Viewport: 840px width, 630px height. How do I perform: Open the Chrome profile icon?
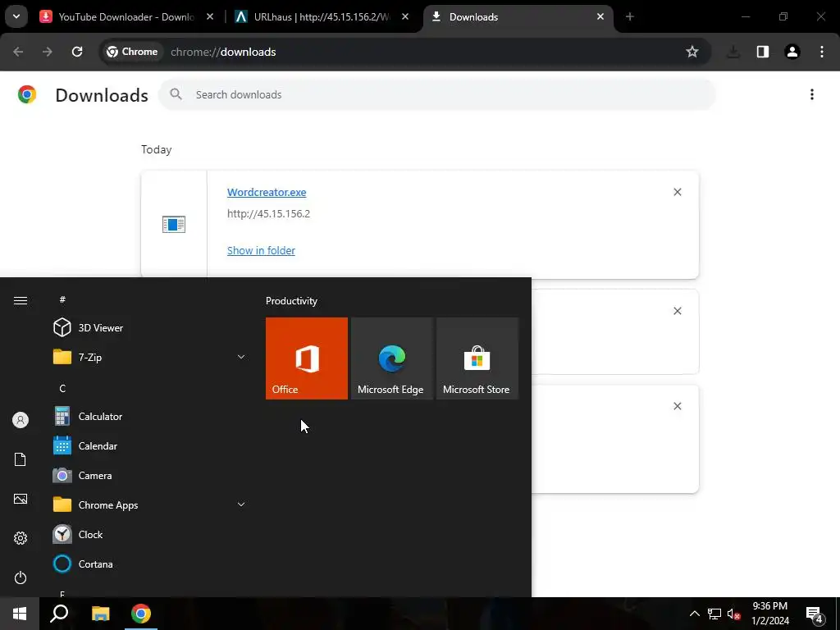tap(792, 52)
